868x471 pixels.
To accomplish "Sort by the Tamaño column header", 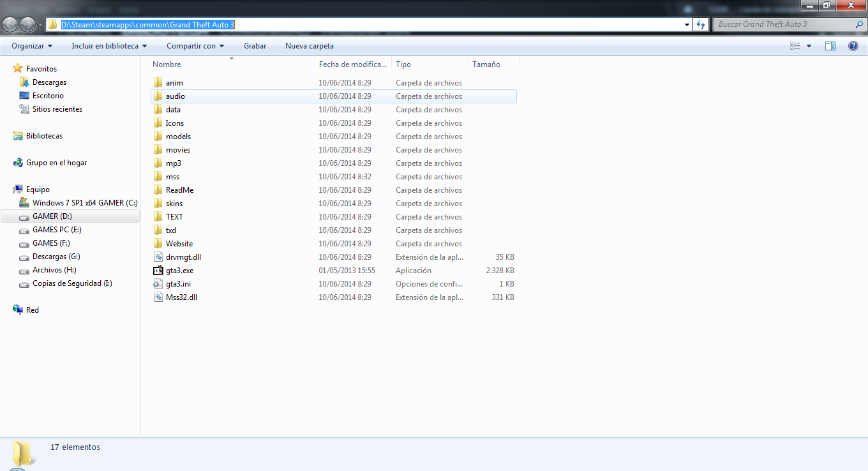I will (x=494, y=64).
